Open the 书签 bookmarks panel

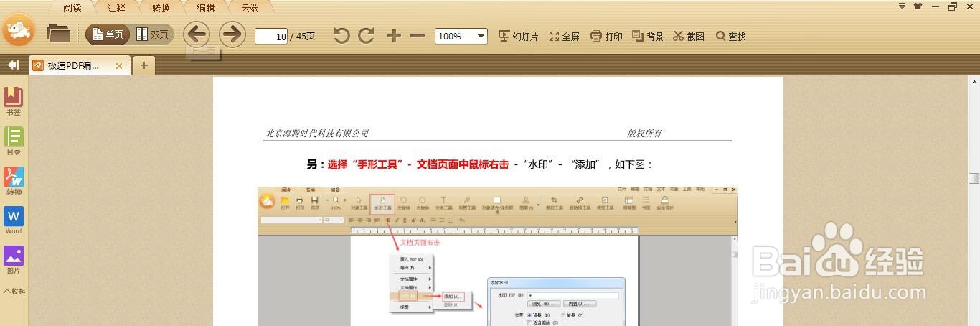click(x=14, y=102)
